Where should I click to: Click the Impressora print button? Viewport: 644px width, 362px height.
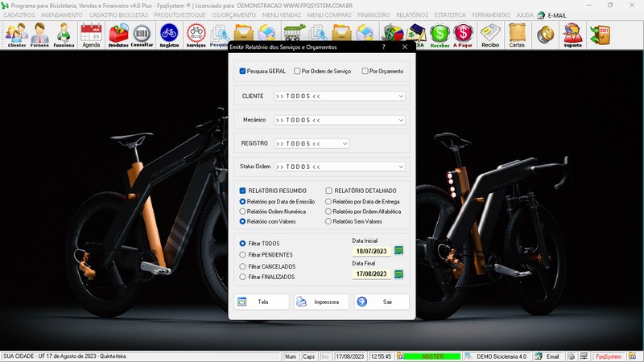pyautogui.click(x=321, y=302)
